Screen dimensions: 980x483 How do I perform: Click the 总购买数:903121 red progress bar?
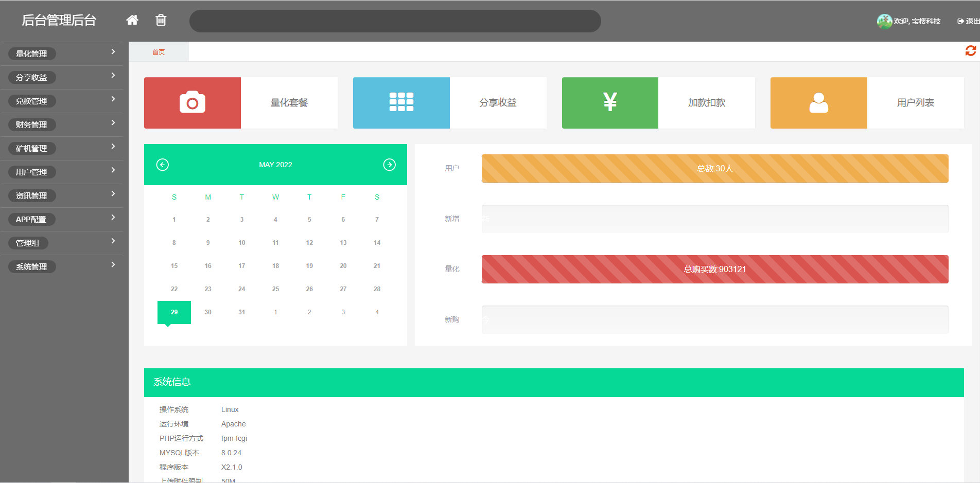[x=714, y=269]
